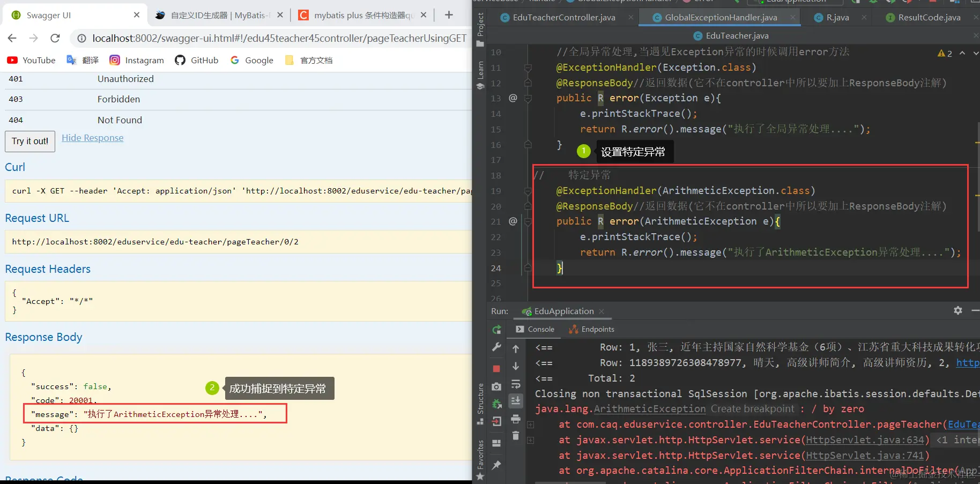
Task: Open ResultCode.java editor tab
Action: click(929, 17)
